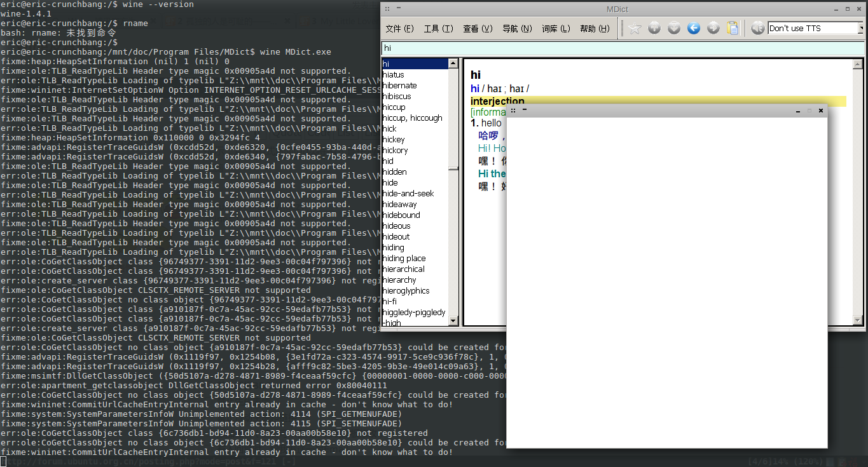Select the hide entry in word list
This screenshot has height=467, width=868.
[390, 182]
